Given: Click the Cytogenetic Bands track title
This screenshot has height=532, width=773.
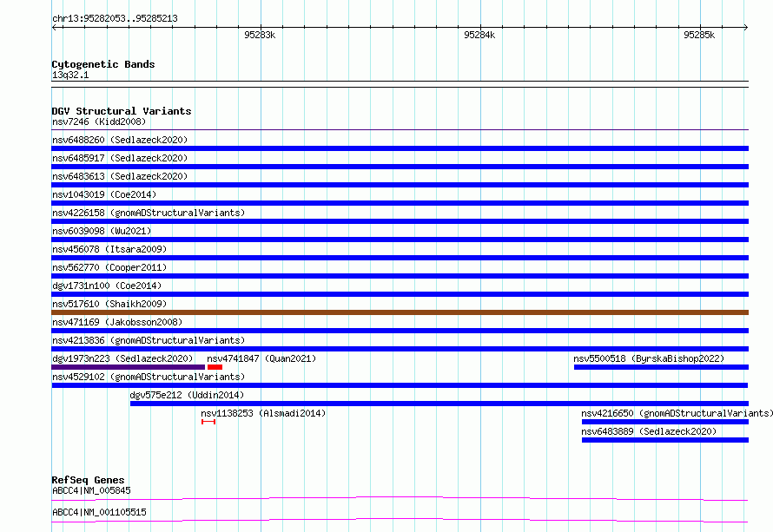Looking at the screenshot, I should point(103,64).
